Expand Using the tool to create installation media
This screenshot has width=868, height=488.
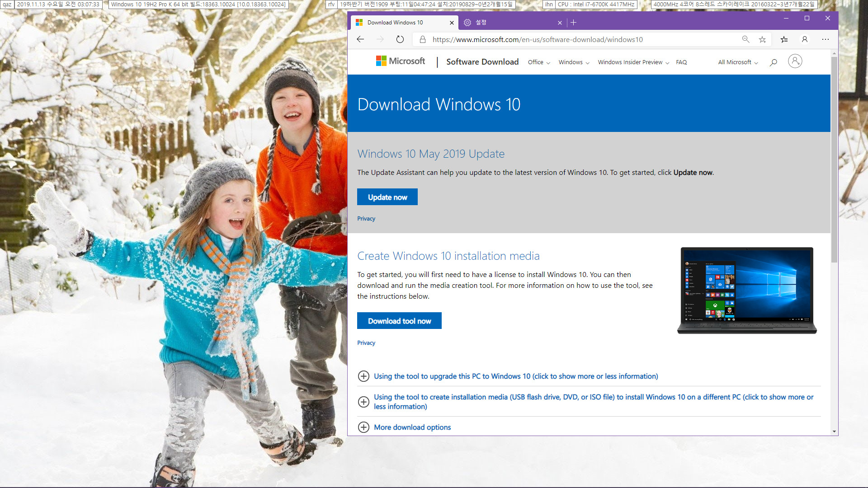coord(594,402)
